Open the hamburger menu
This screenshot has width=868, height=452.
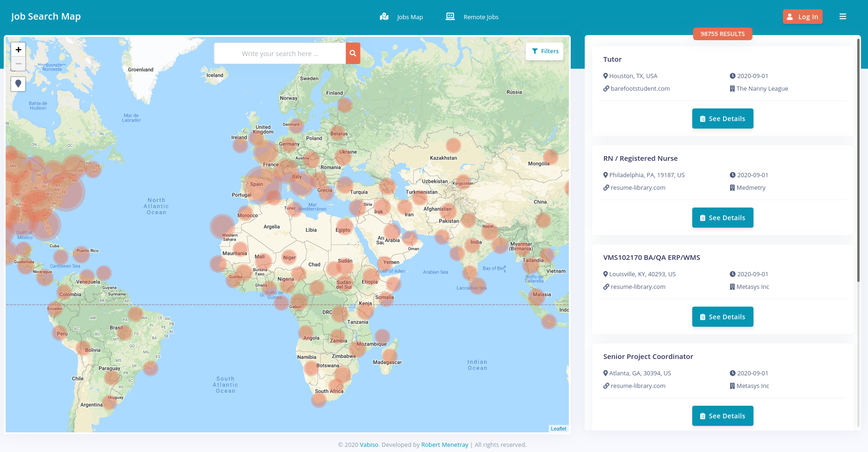pyautogui.click(x=843, y=16)
